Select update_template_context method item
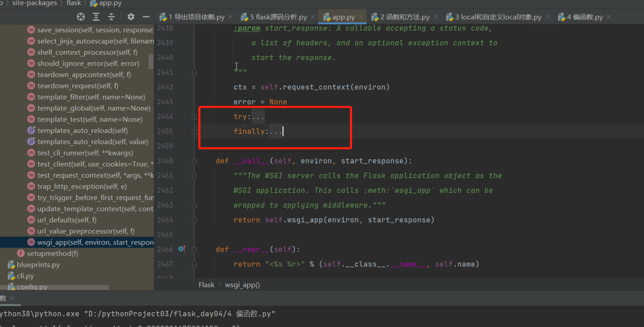644x327 pixels. (91, 209)
